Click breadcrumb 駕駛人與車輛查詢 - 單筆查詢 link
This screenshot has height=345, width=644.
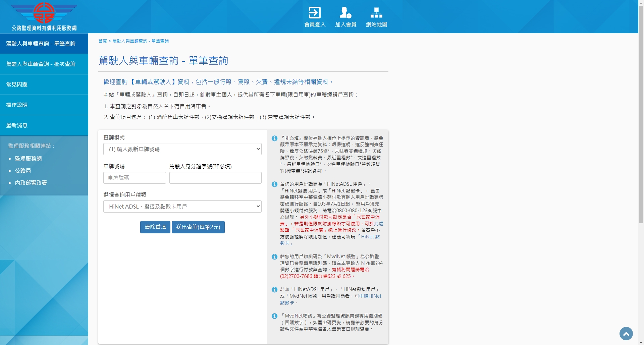(x=141, y=41)
